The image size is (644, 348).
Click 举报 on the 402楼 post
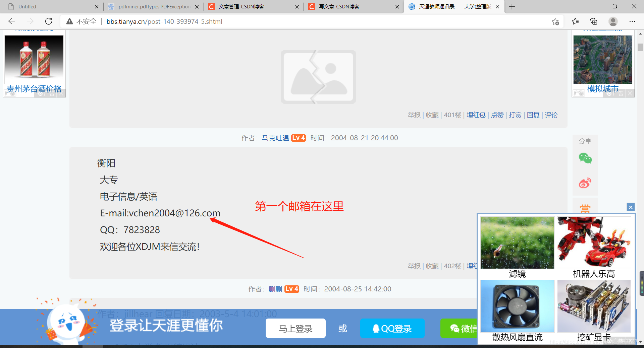click(414, 266)
